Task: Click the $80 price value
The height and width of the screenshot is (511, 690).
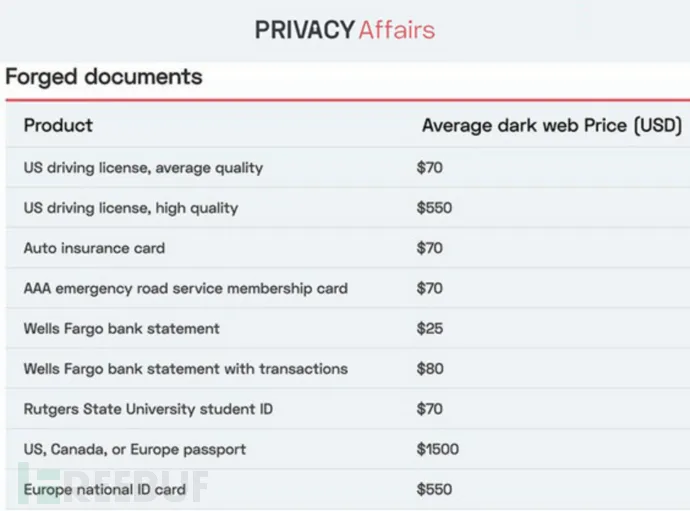Action: click(430, 369)
